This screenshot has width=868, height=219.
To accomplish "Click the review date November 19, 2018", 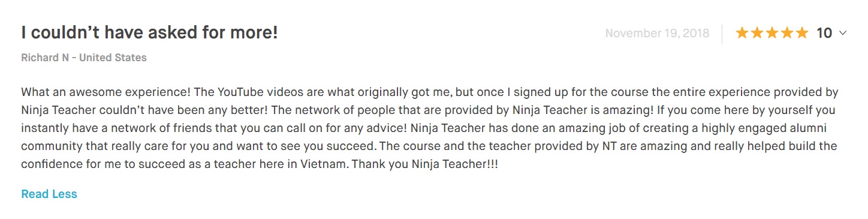I will click(x=657, y=33).
